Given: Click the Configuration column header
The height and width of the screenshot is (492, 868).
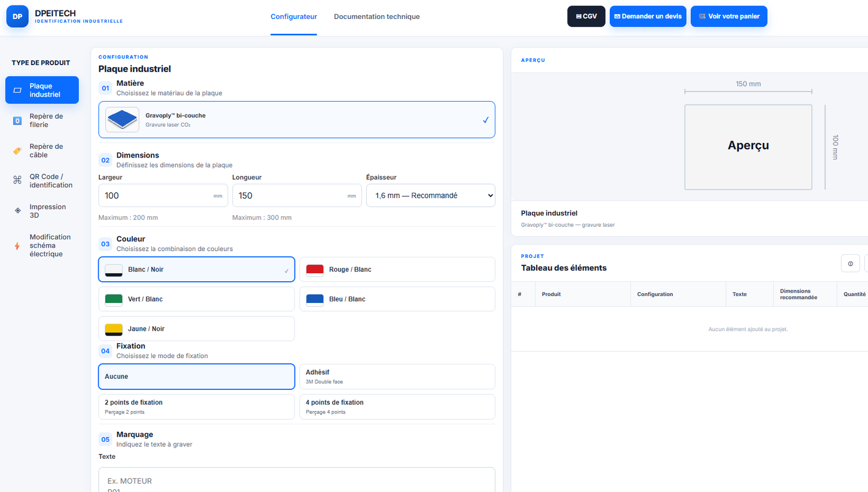Looking at the screenshot, I should (655, 294).
